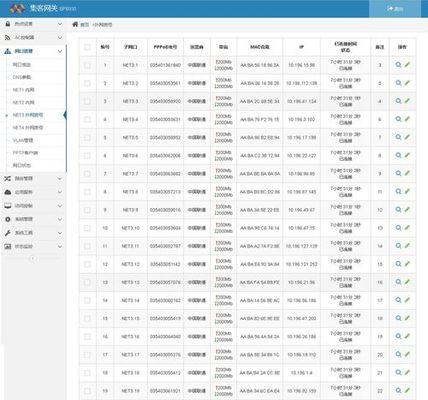Go to the home breadcrumb link
Screen dimensions: 428x400
[x=85, y=25]
